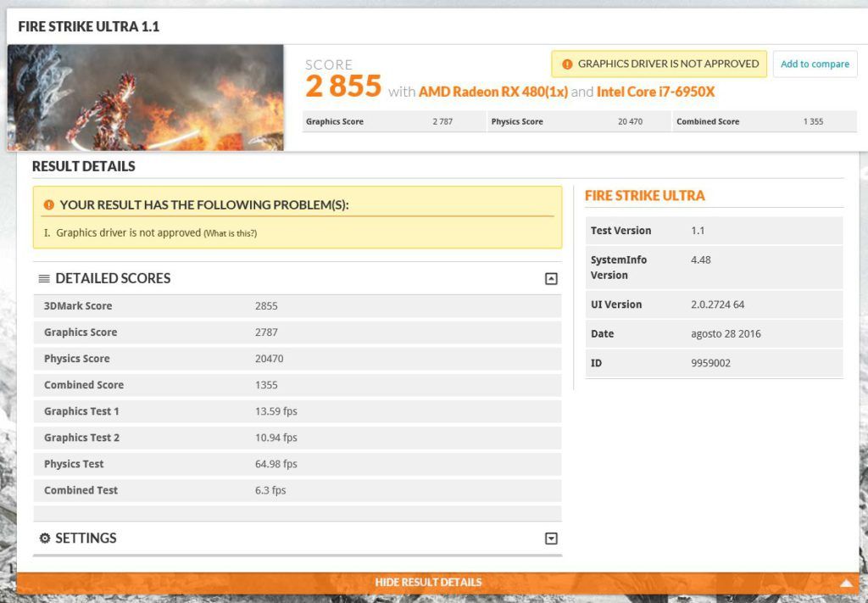Image resolution: width=868 pixels, height=603 pixels.
Task: Click the 3DMark Score value 2855
Action: pos(266,306)
